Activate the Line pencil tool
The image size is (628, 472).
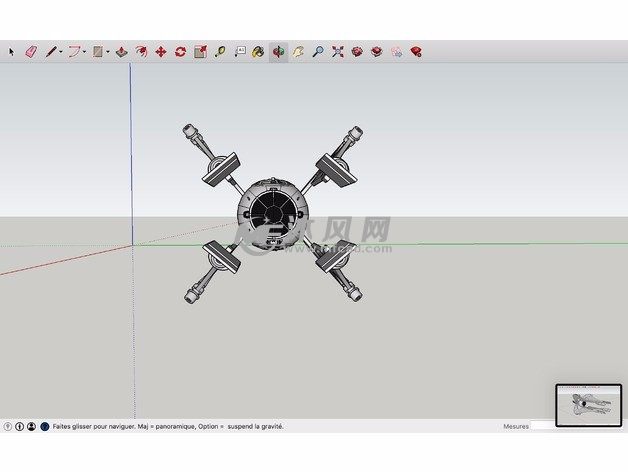click(x=49, y=51)
